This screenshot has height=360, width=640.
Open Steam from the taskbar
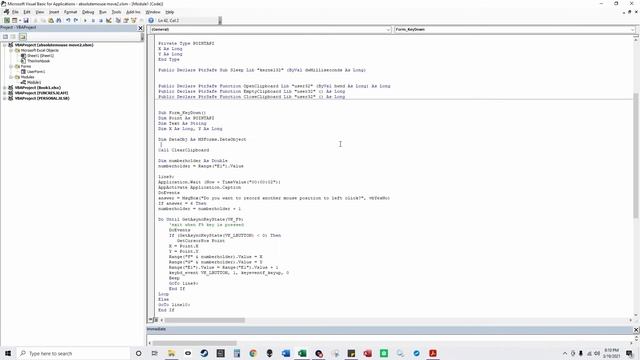pos(204,353)
